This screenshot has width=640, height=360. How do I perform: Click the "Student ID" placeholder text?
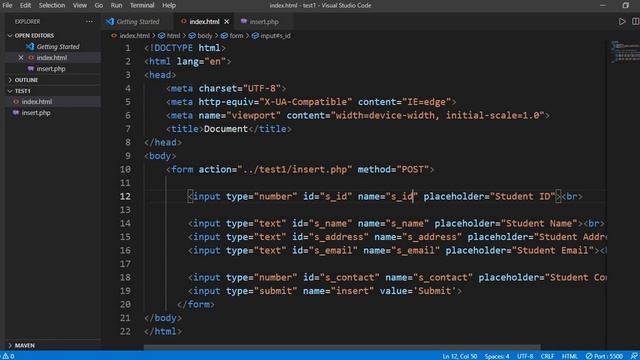[523, 196]
